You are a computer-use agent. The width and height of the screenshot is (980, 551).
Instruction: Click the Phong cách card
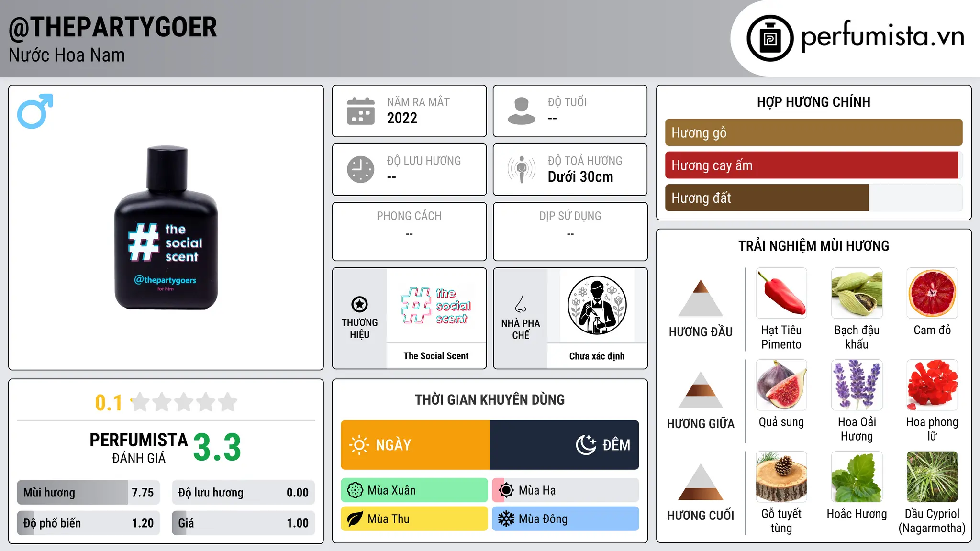pos(409,231)
